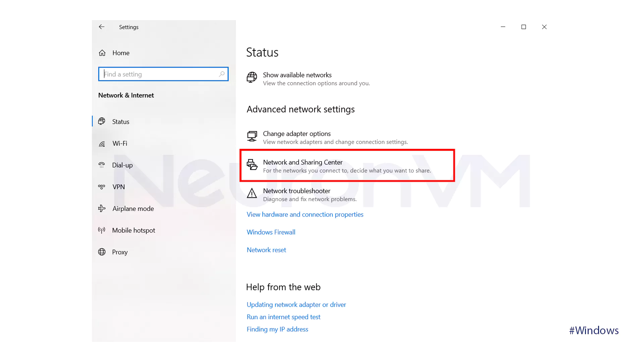This screenshot has width=644, height=362.
Task: Expand the Dial-up settings section
Action: click(122, 165)
